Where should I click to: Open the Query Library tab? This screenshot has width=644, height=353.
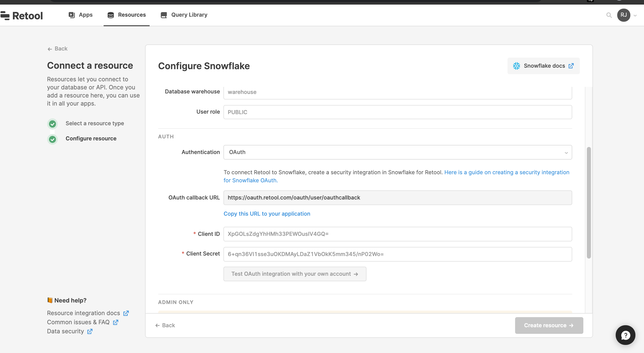(x=184, y=15)
